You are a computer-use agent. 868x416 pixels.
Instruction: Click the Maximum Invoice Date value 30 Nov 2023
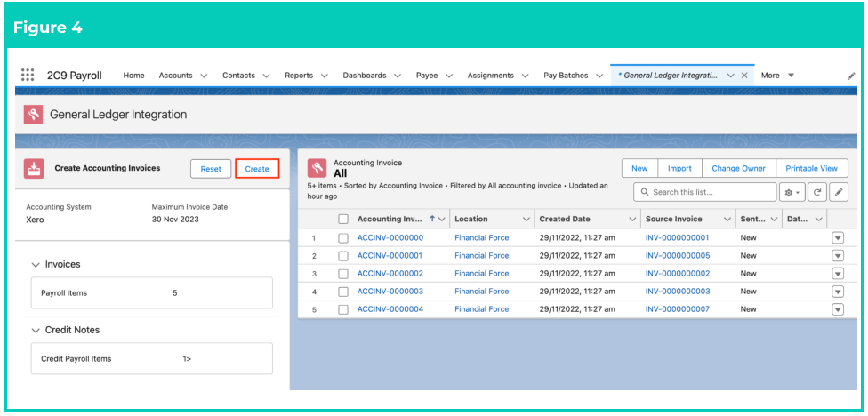[x=175, y=219]
